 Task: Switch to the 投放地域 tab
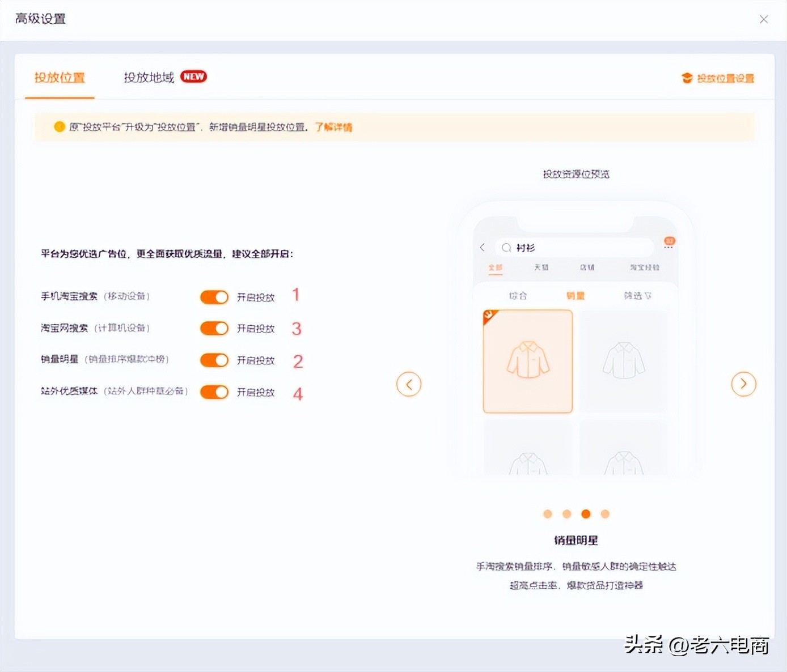(x=147, y=77)
